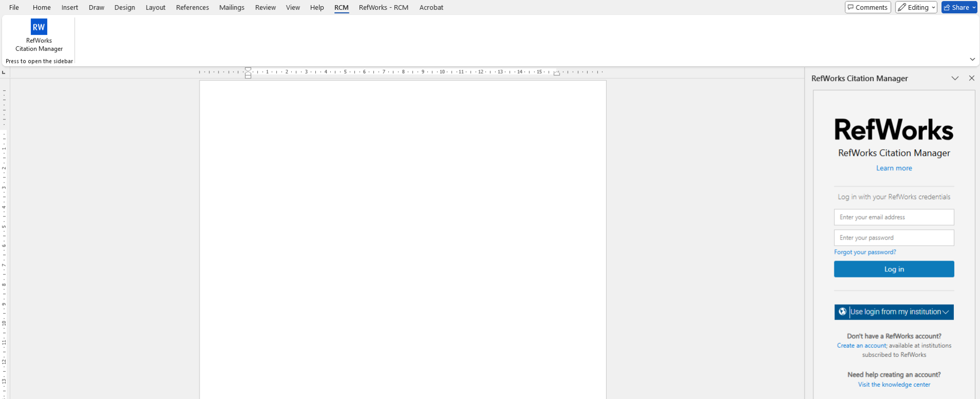
Task: Close the RefWorks Citation Manager pane
Action: click(971, 78)
